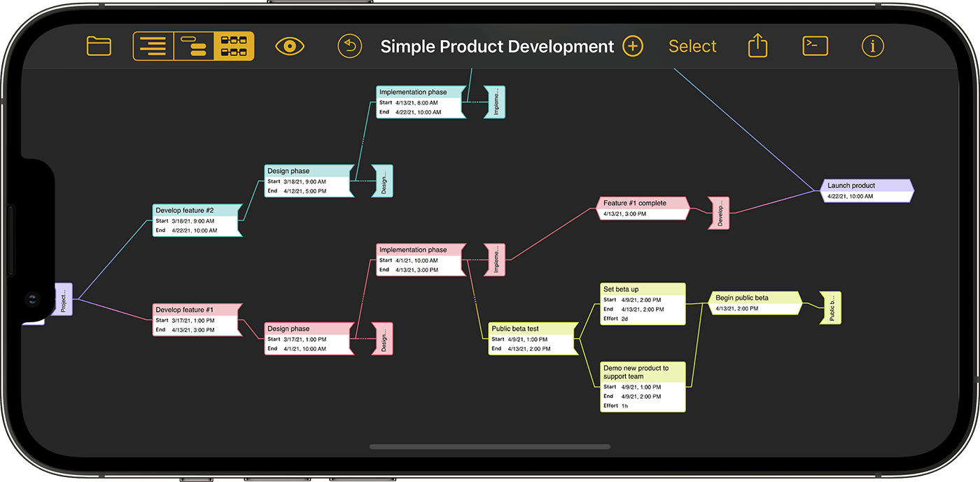Open the share sheet icon
This screenshot has width=980, height=482.
pyautogui.click(x=757, y=46)
